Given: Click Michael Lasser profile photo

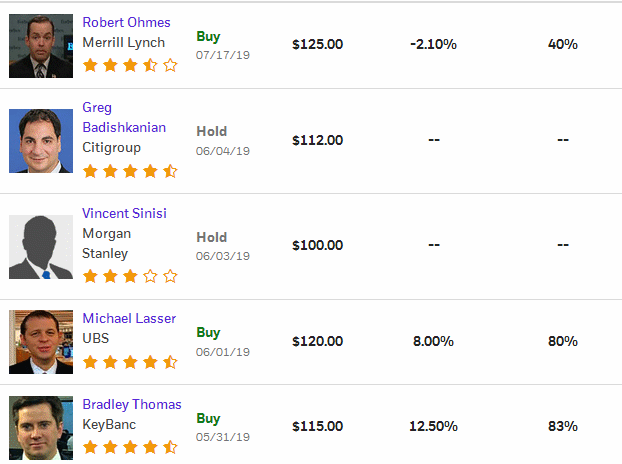Looking at the screenshot, I should coord(41,342).
